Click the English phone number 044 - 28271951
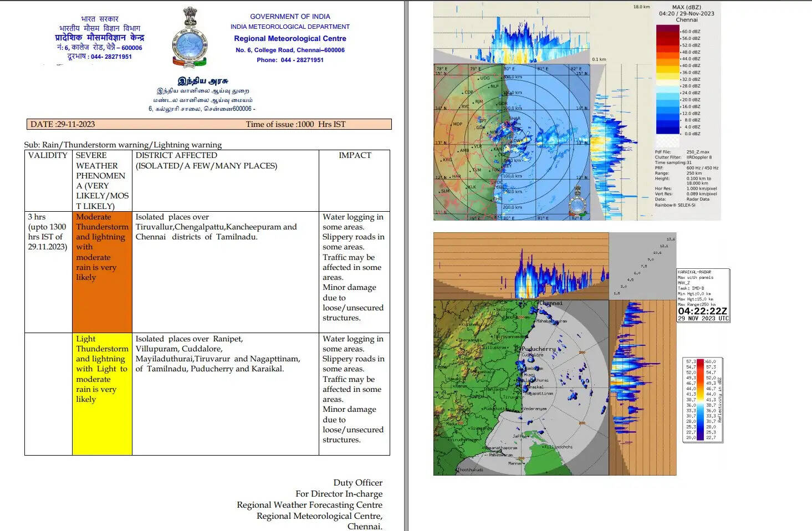The height and width of the screenshot is (531, 812). [x=290, y=60]
